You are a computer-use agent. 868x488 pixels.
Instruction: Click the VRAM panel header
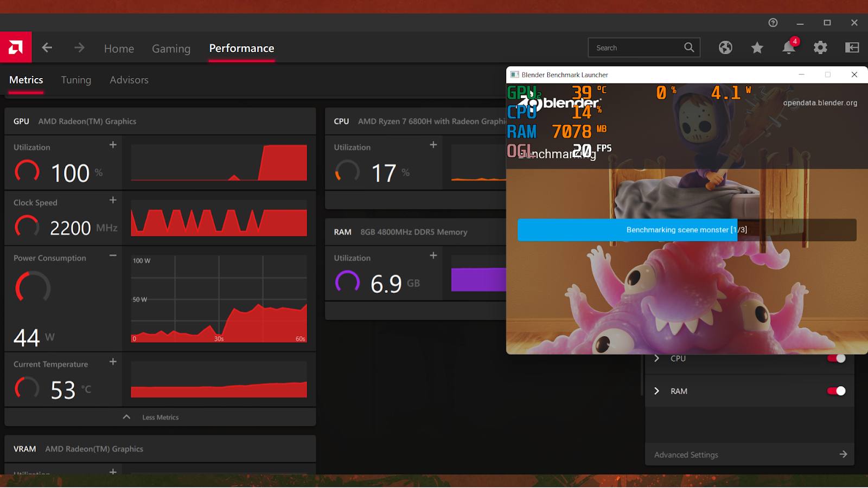(160, 449)
